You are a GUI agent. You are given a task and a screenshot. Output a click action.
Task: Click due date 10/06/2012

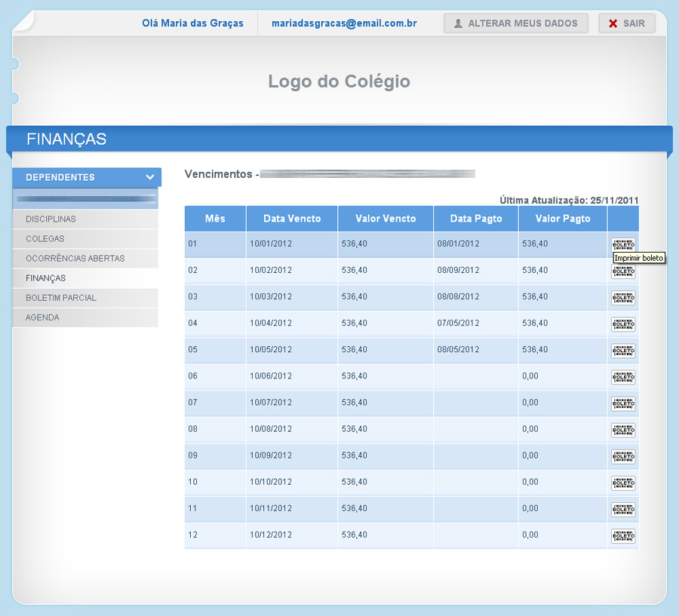[271, 375]
